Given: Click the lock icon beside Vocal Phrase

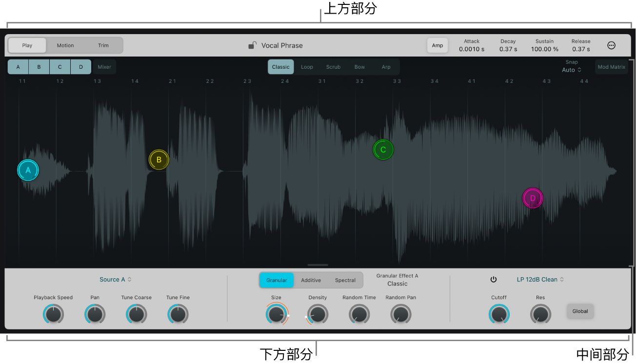Looking at the screenshot, I should click(252, 45).
